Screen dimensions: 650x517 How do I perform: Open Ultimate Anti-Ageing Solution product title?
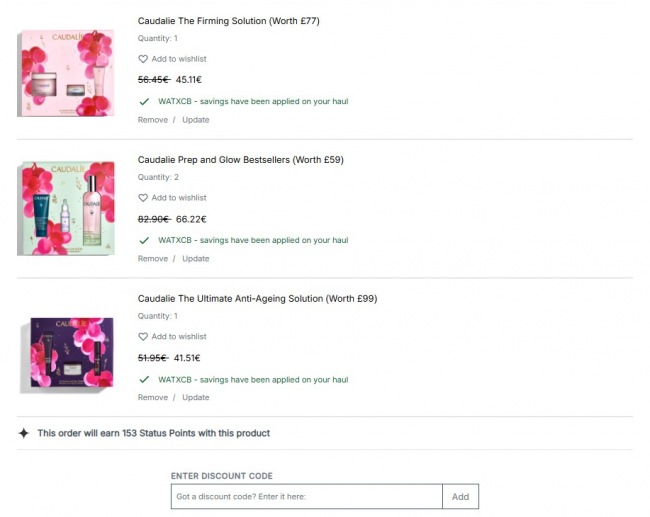pyautogui.click(x=257, y=299)
